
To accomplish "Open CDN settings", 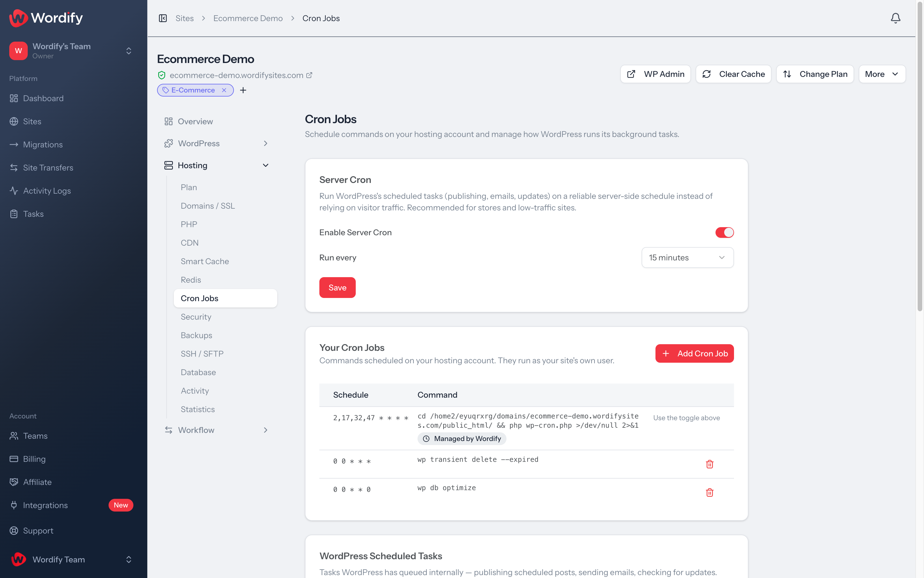I will tap(189, 243).
